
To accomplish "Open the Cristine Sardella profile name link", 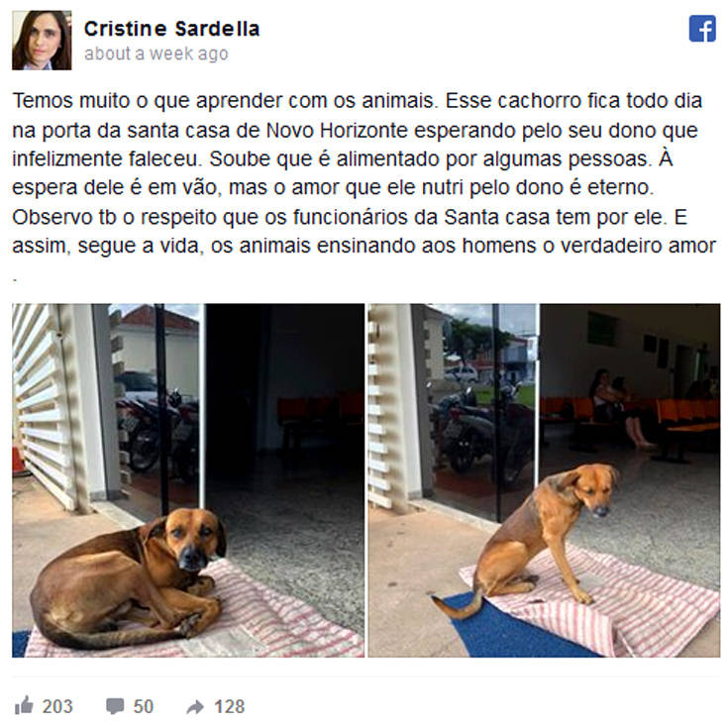I will [x=171, y=30].
